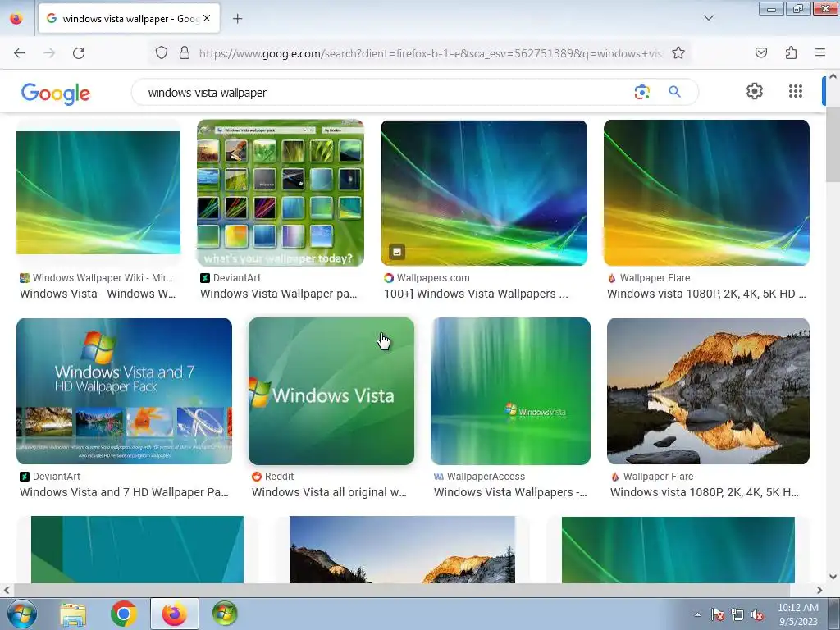Open the WallpaperAccess green aurora thumbnail
The image size is (840, 630).
510,391
